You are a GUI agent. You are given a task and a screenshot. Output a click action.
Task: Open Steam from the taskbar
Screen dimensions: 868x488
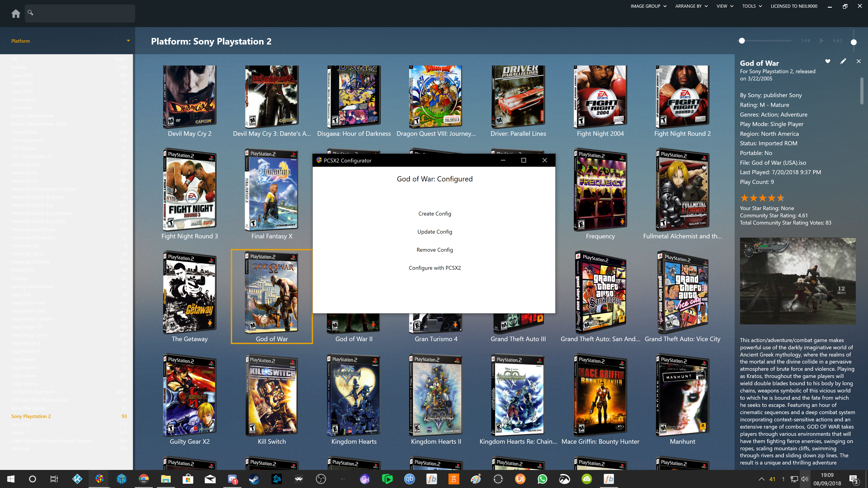(254, 479)
